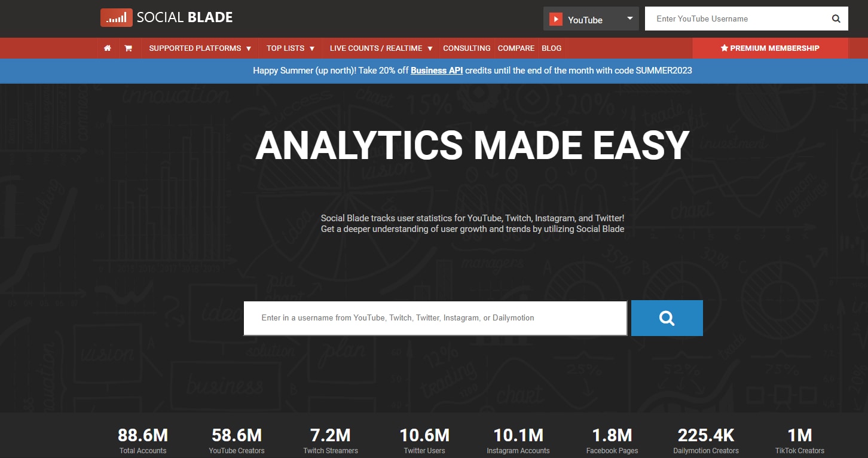The width and height of the screenshot is (868, 458).
Task: Open the Consulting page
Action: pyautogui.click(x=467, y=48)
